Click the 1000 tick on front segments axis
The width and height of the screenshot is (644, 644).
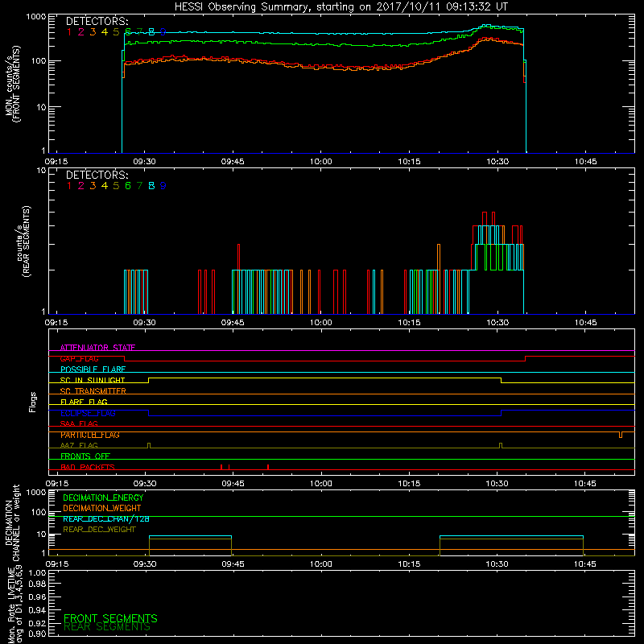point(36,17)
